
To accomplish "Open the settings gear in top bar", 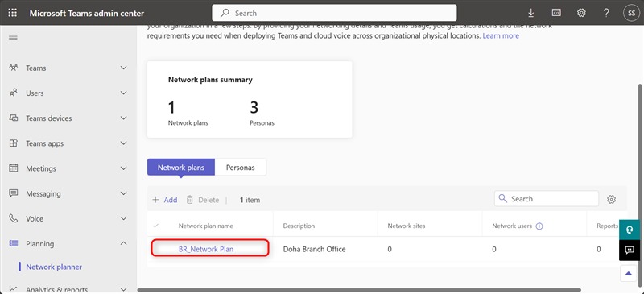I will pos(581,13).
